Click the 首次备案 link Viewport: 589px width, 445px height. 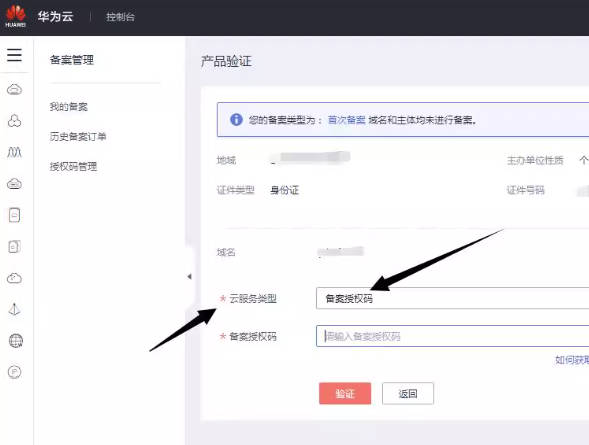point(346,120)
